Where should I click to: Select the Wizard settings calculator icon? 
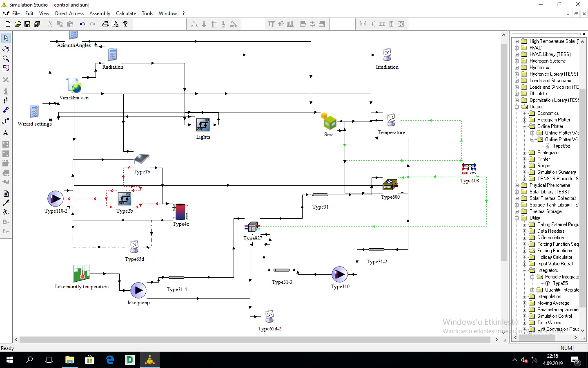[x=34, y=112]
